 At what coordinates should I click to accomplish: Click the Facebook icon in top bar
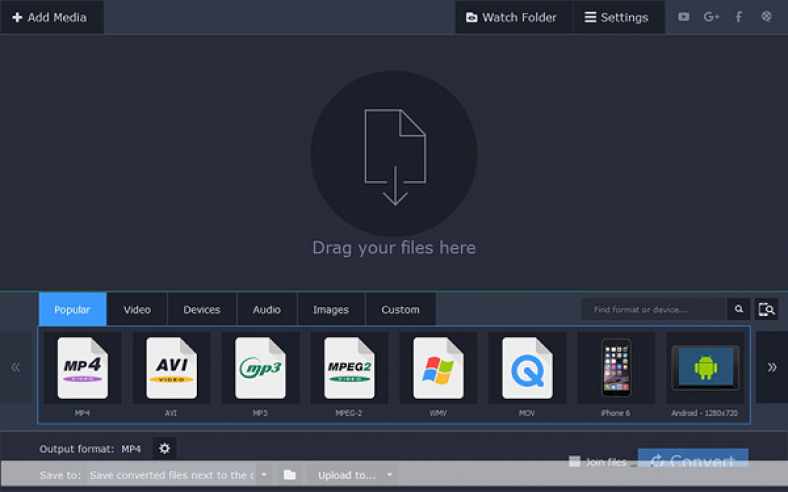(739, 17)
